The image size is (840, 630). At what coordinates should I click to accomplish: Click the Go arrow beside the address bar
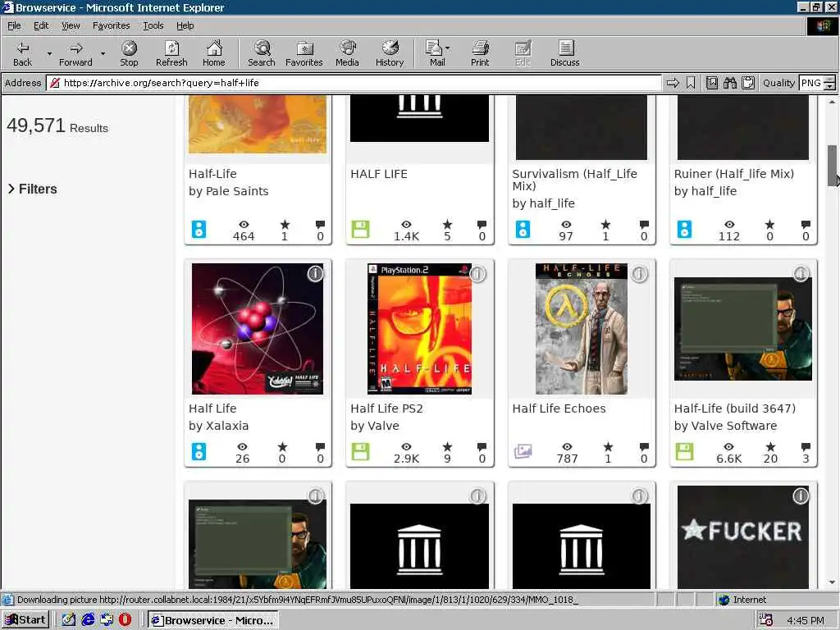click(x=673, y=83)
